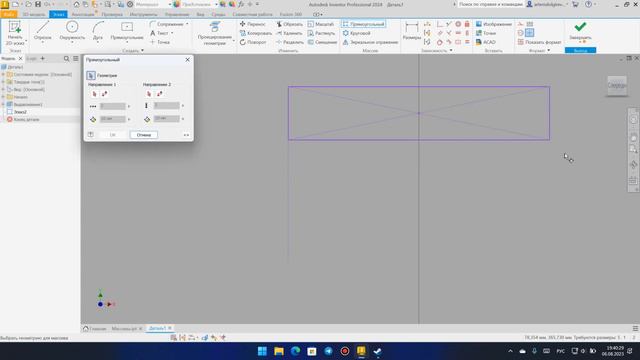The image size is (640, 360).
Task: Click the count input field for Направление 1
Action: pos(113,106)
